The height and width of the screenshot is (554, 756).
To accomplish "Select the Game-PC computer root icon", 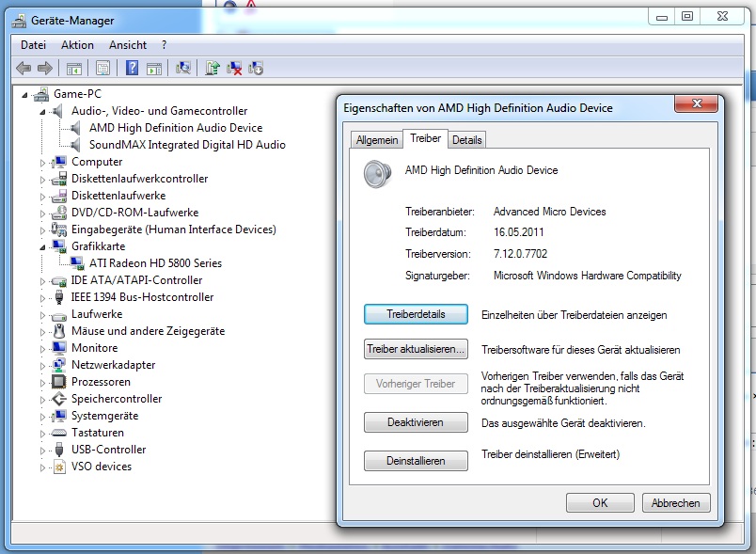I will (41, 94).
